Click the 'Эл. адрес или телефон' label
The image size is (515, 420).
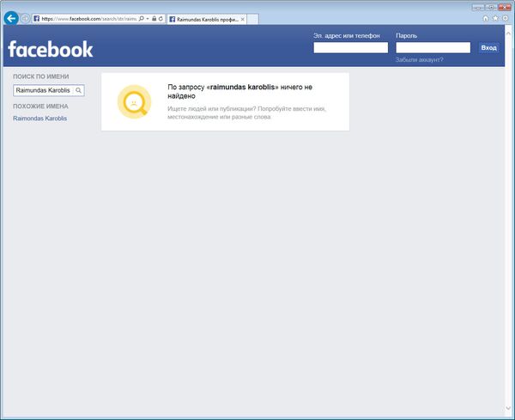tap(347, 35)
